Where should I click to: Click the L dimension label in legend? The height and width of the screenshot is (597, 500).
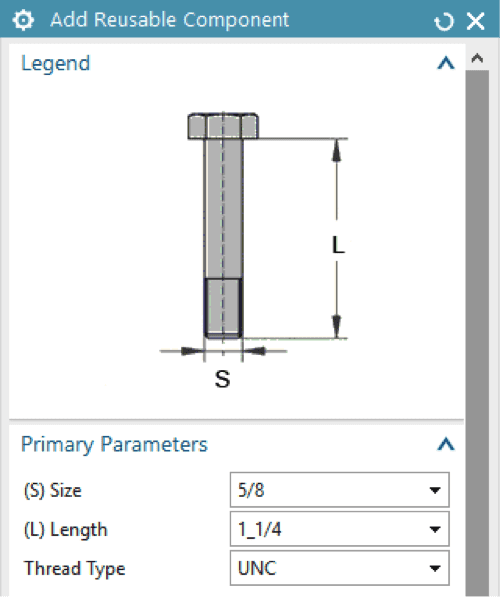coord(338,245)
